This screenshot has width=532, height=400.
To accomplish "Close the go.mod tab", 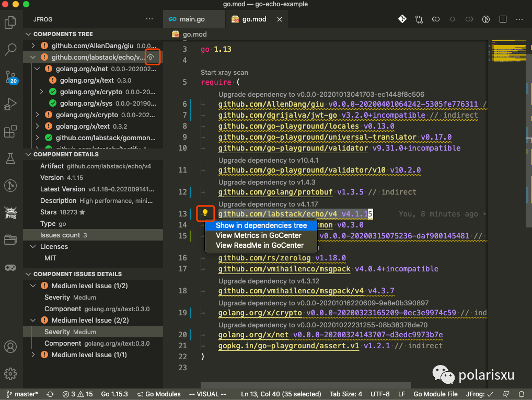I will 280,19.
